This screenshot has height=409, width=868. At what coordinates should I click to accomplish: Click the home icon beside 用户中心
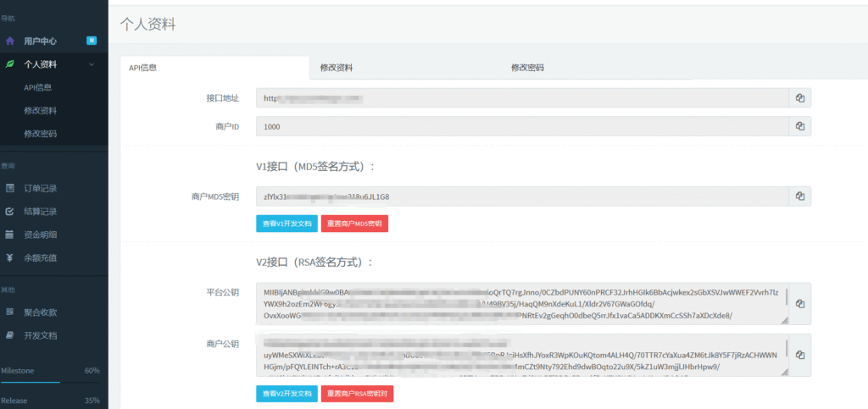10,41
